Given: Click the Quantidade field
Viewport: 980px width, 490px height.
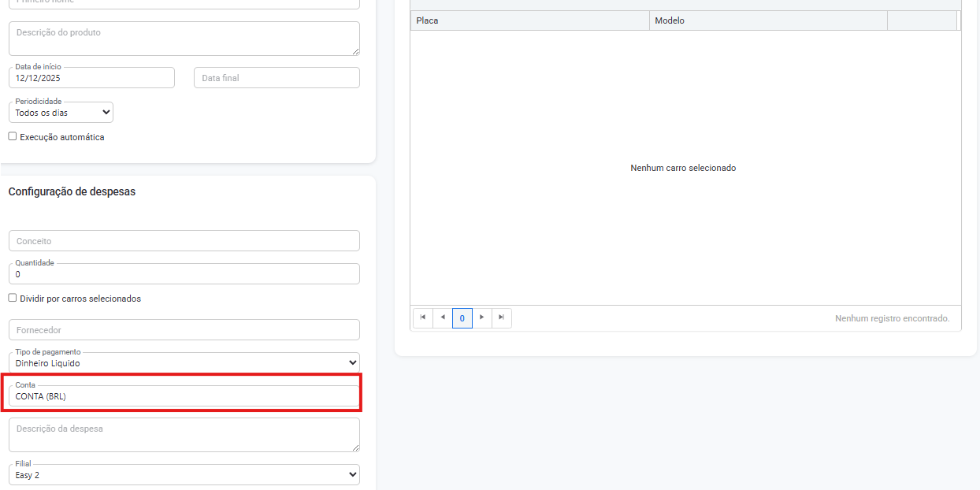Looking at the screenshot, I should tap(184, 274).
